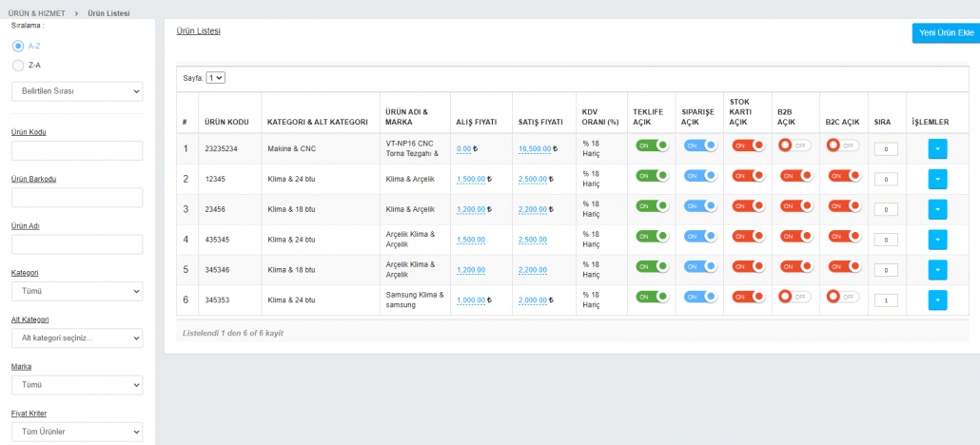This screenshot has width=980, height=445.
Task: Click the Ürün Listesi heading link
Action: 199,30
